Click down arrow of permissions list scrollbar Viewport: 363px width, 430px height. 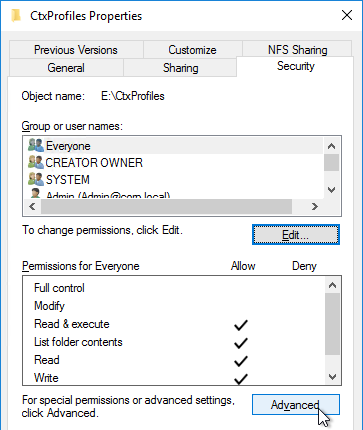click(332, 377)
